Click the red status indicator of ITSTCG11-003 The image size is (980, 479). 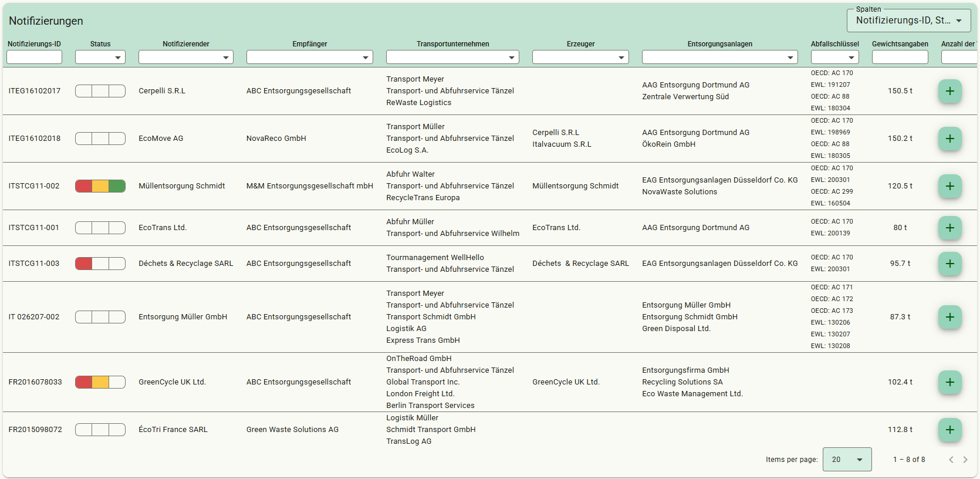coord(100,264)
